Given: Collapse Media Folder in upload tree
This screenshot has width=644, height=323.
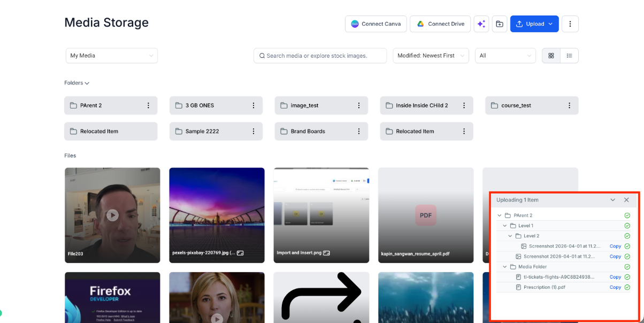Looking at the screenshot, I should click(505, 266).
